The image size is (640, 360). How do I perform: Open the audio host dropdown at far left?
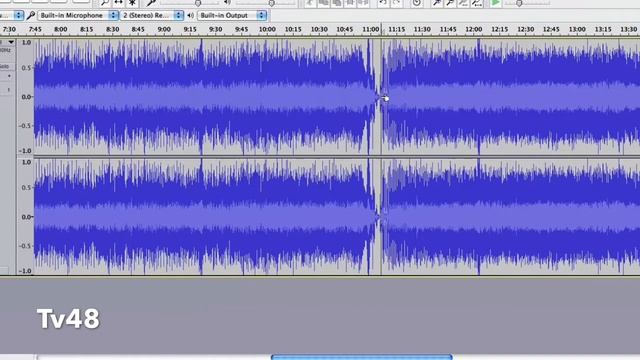coord(11,16)
